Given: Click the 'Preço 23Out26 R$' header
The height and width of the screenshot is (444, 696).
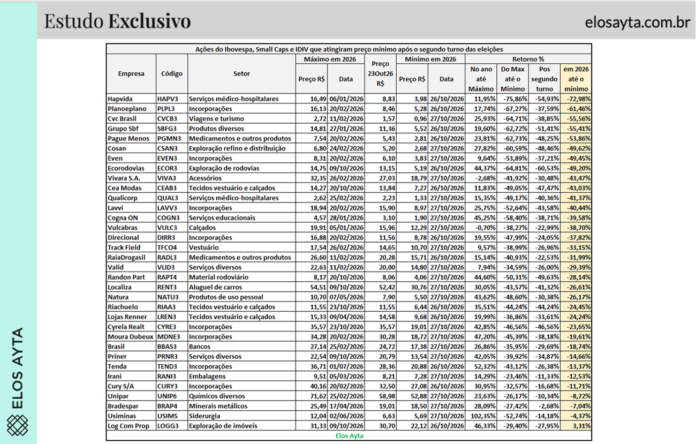Looking at the screenshot, I should coord(380,74).
